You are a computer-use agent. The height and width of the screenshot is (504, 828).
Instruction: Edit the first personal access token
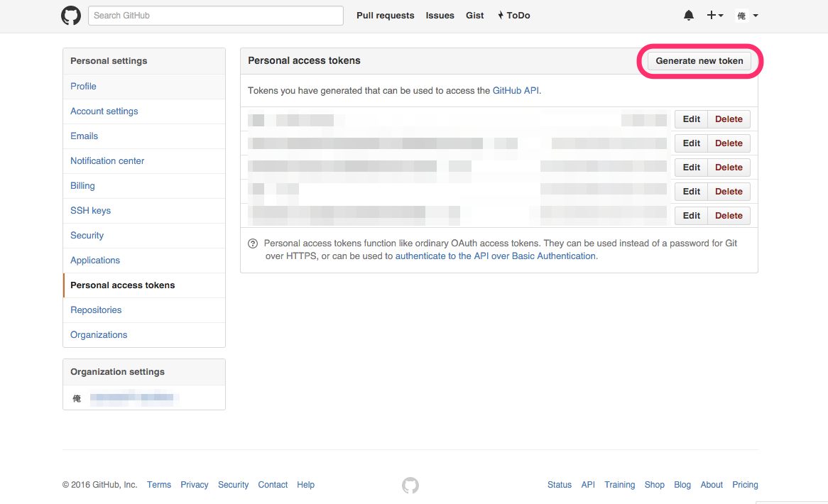690,119
